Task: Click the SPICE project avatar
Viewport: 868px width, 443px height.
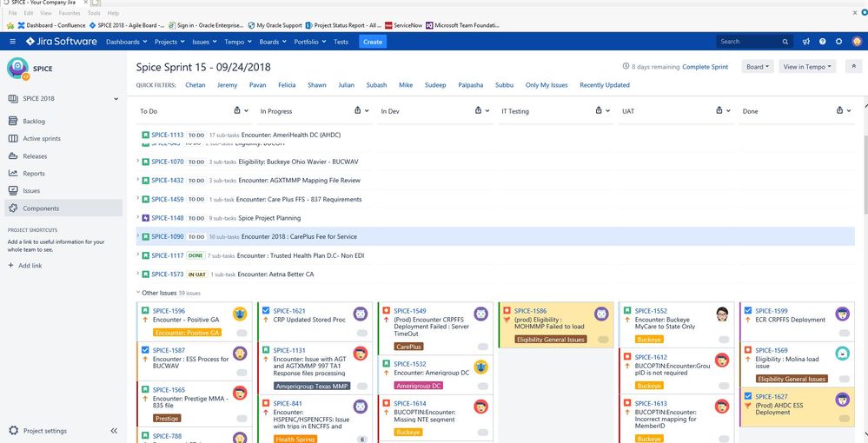Action: (17, 69)
